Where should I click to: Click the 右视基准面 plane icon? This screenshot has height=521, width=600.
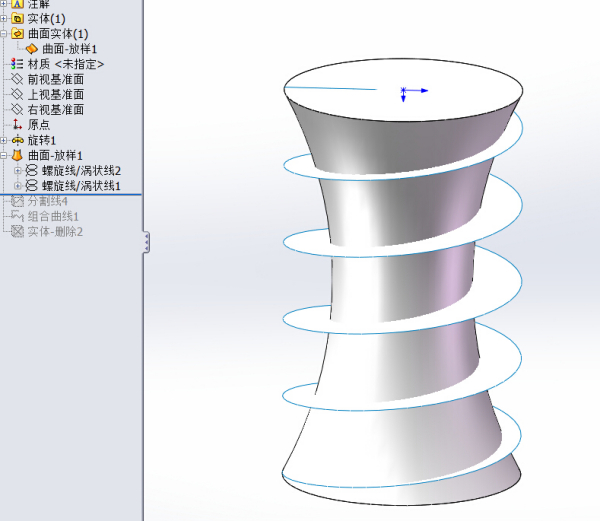point(17,109)
